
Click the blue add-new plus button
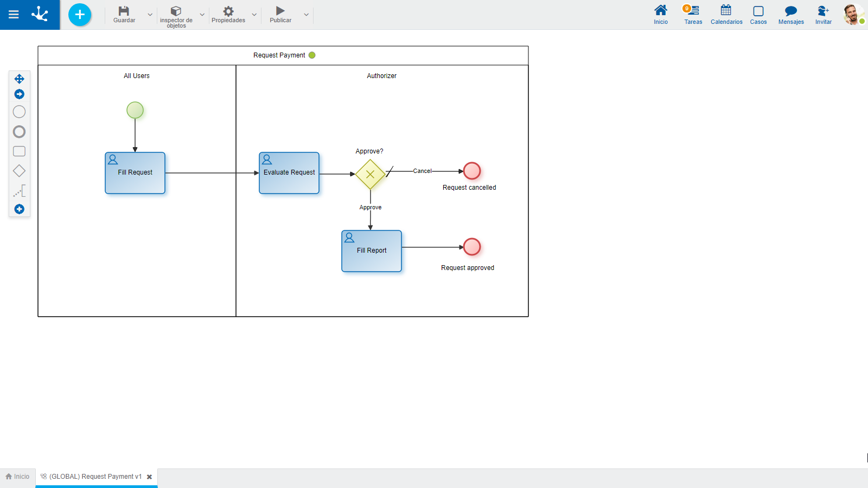pos(80,15)
